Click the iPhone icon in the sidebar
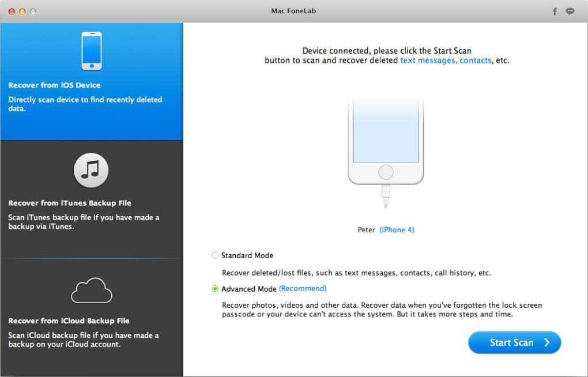The image size is (588, 377). [92, 51]
